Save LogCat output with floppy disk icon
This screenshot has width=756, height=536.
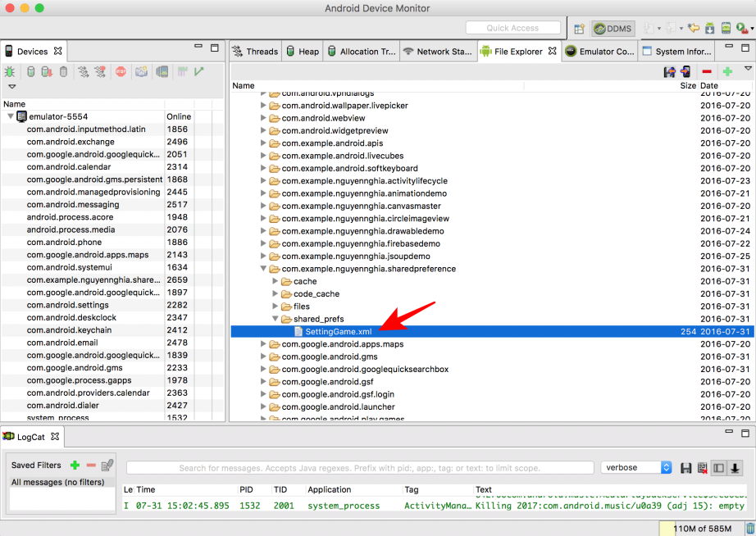(686, 467)
